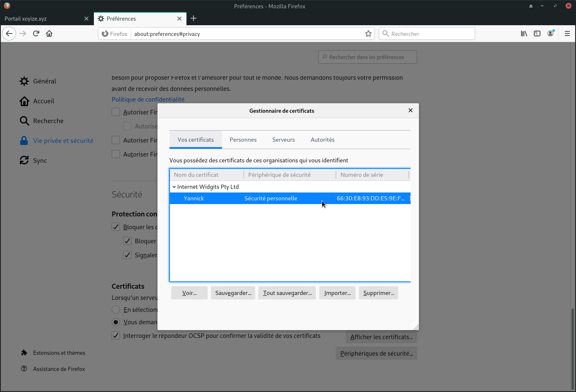Open the Firefox account icon
The height and width of the screenshot is (392, 576).
pos(550,33)
